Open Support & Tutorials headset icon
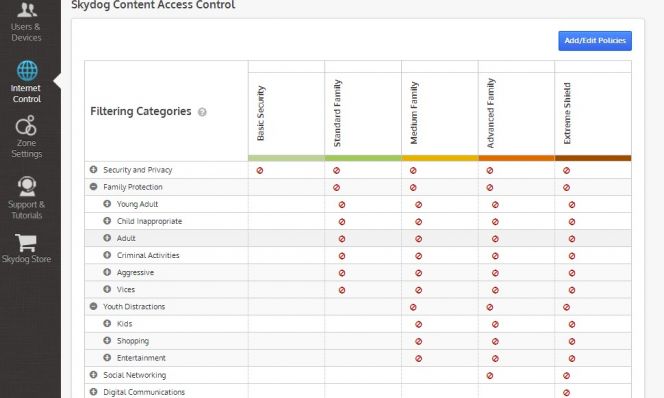The width and height of the screenshot is (664, 398). click(27, 186)
